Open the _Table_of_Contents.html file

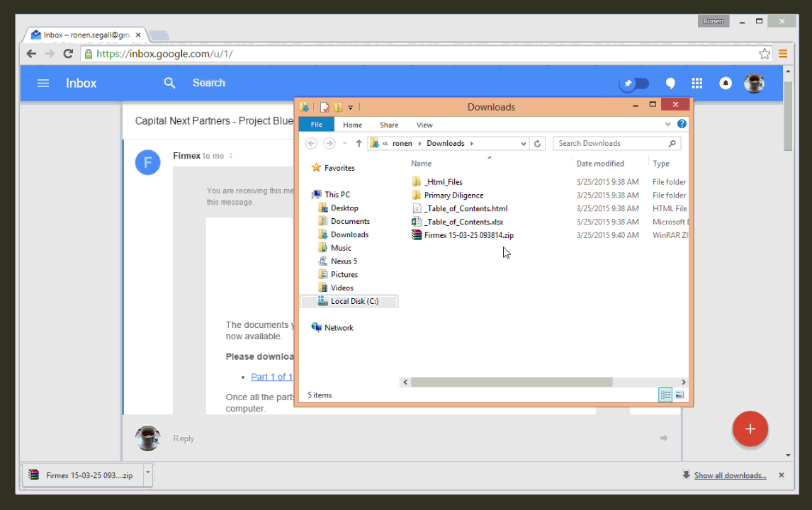click(465, 208)
